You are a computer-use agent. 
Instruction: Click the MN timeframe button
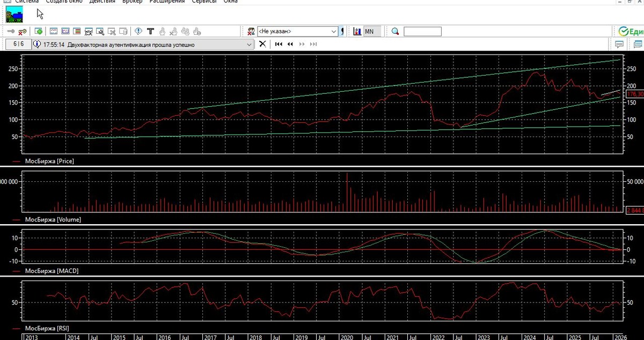(x=371, y=32)
